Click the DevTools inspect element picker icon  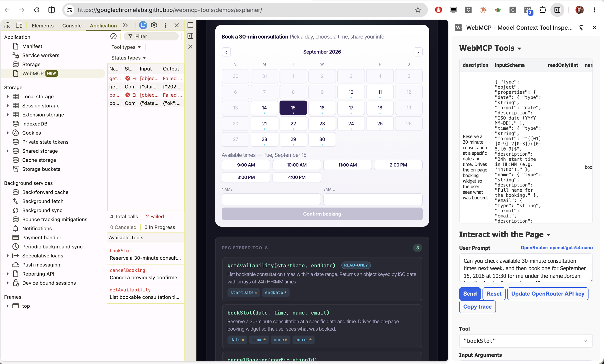[7, 25]
